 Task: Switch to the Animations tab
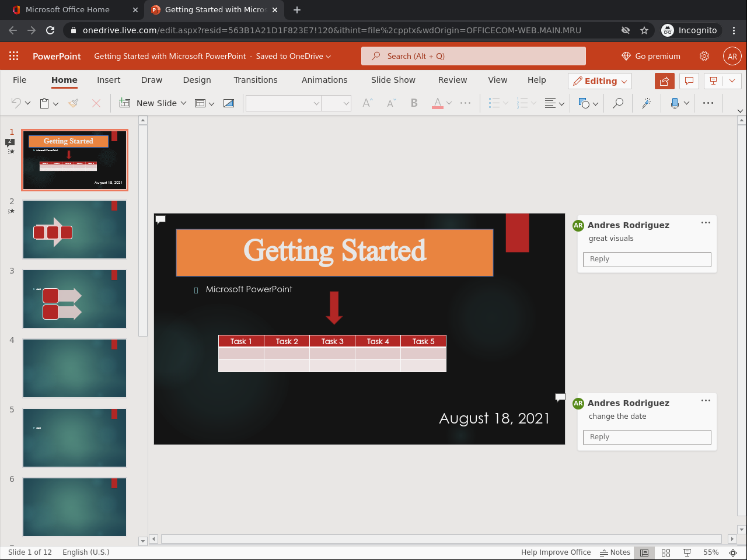tap(324, 80)
